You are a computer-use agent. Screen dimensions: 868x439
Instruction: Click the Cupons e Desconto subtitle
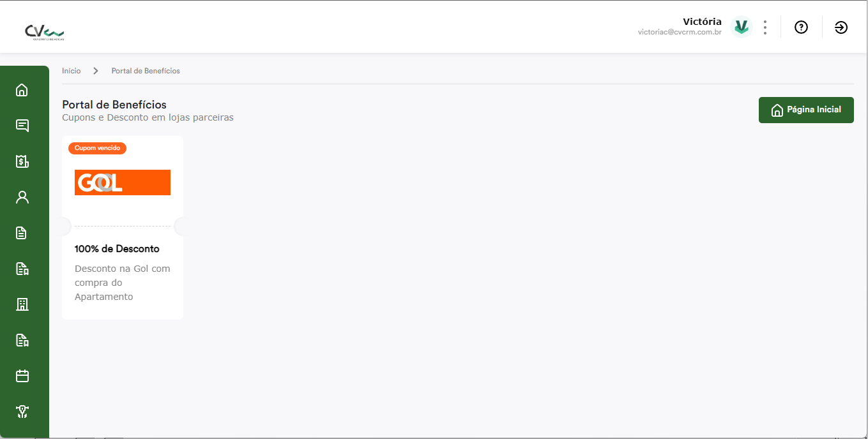pyautogui.click(x=148, y=117)
